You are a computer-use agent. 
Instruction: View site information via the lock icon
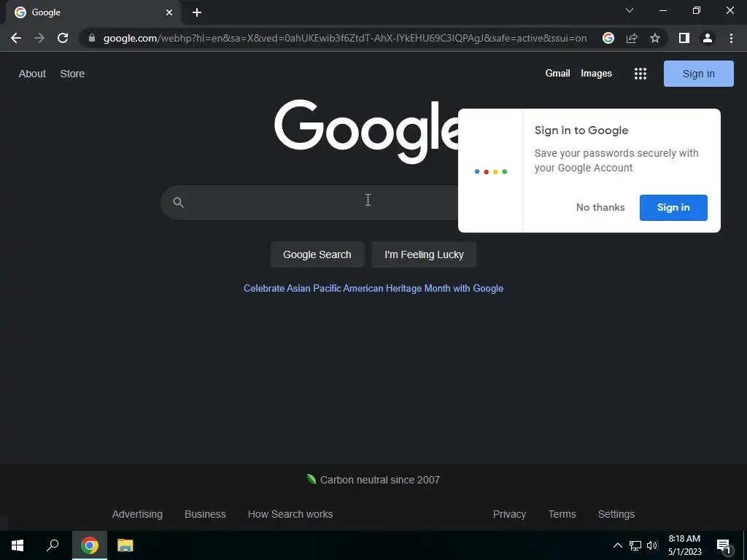pos(92,38)
